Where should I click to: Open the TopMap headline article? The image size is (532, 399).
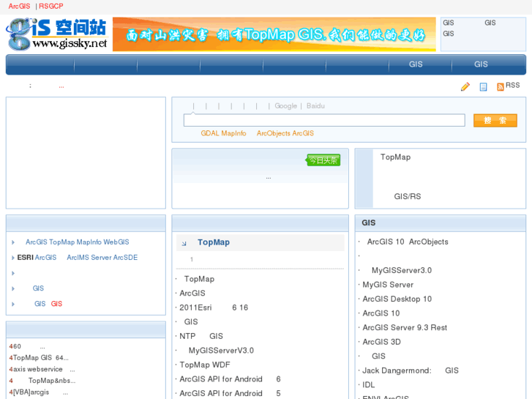pos(214,242)
